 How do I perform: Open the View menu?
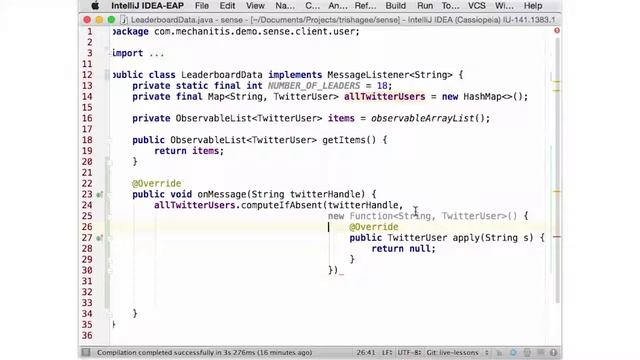point(255,6)
